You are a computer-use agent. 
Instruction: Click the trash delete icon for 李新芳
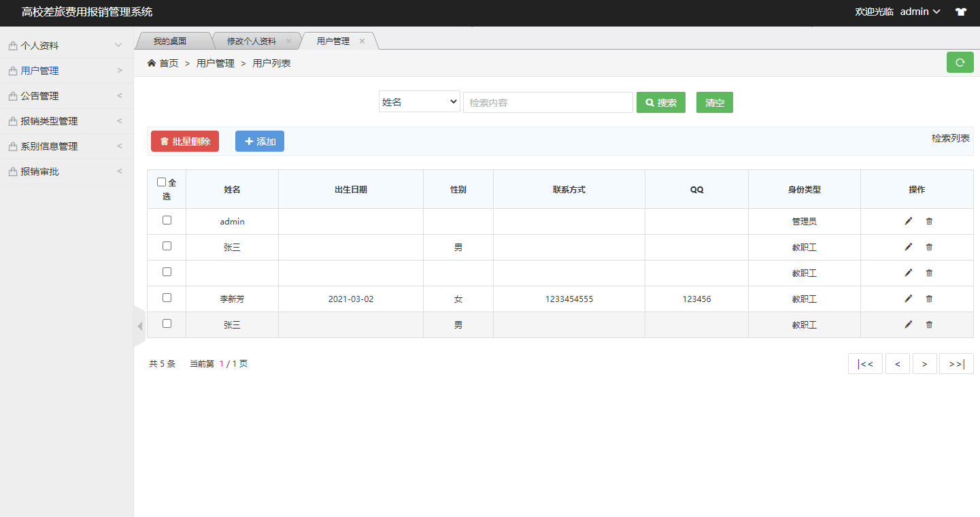(929, 299)
